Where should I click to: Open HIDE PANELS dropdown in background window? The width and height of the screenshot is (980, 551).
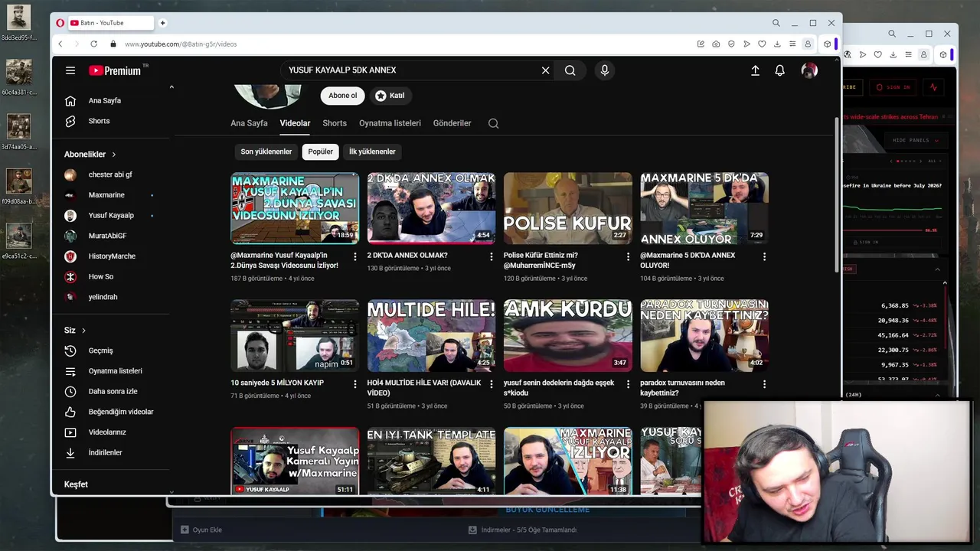pyautogui.click(x=916, y=140)
